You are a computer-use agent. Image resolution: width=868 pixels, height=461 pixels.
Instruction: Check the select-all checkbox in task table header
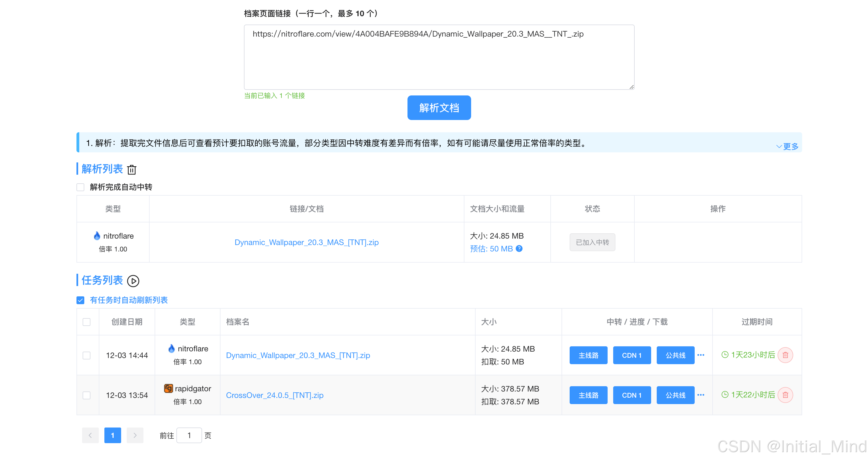[87, 322]
